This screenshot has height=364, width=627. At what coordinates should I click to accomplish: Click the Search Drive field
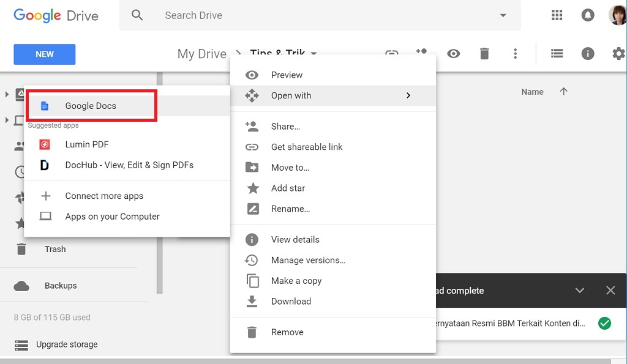pyautogui.click(x=320, y=15)
